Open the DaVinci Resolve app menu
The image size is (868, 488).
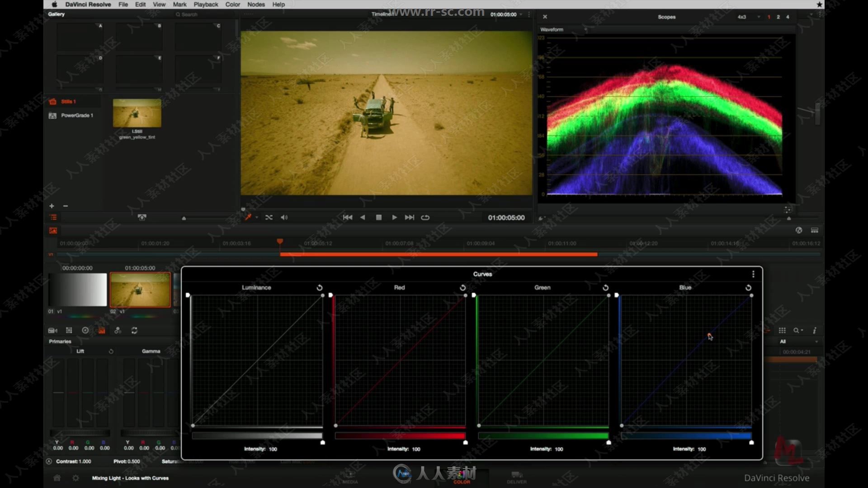coord(88,5)
